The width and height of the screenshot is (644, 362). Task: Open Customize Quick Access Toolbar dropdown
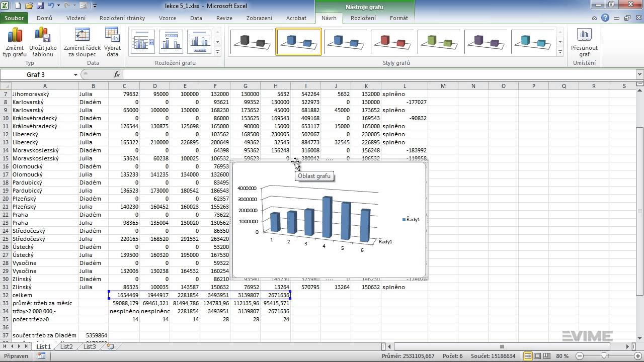pos(95,6)
